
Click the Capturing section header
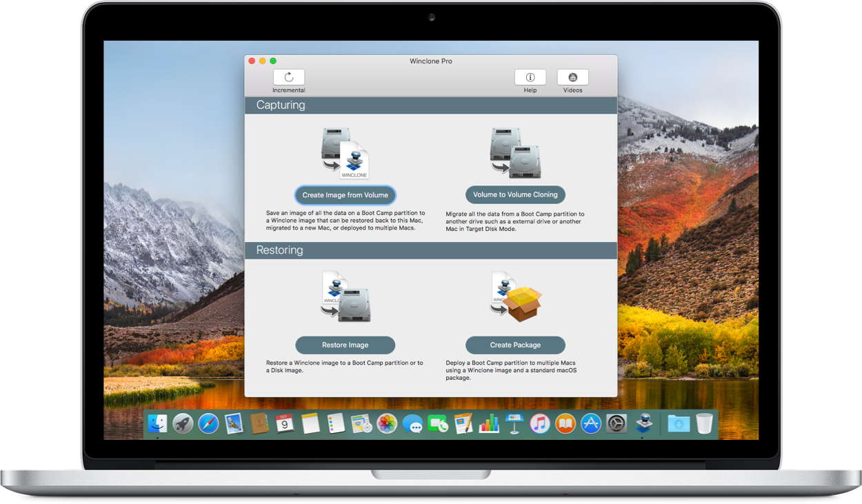tap(431, 105)
